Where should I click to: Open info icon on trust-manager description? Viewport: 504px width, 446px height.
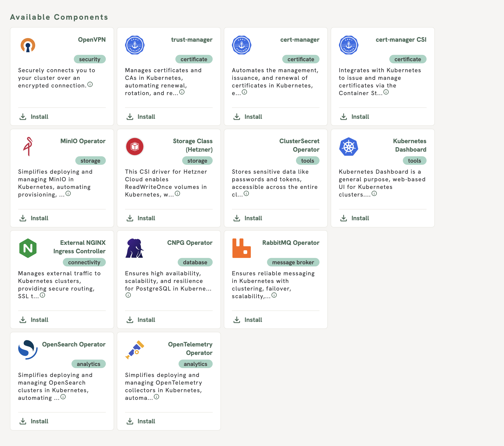(x=182, y=92)
